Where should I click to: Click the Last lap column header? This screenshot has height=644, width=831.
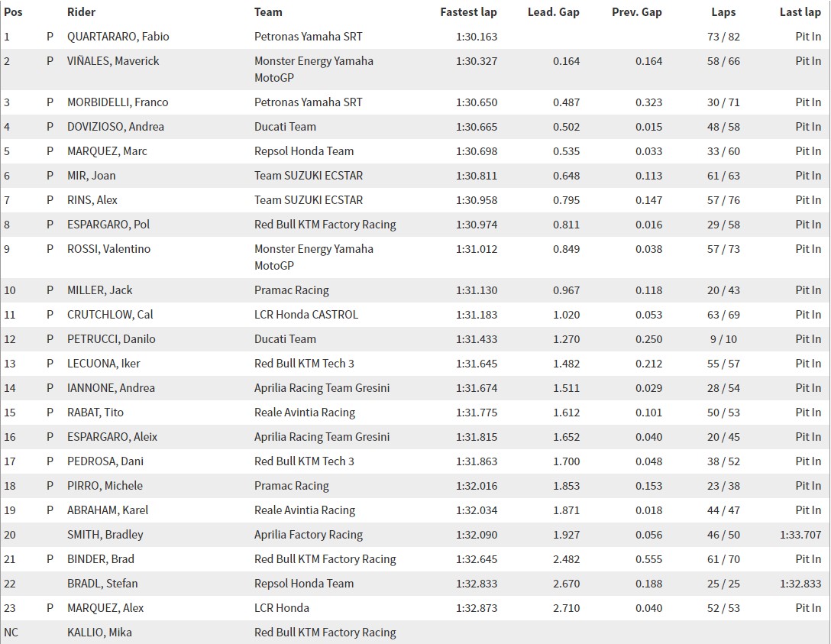pyautogui.click(x=800, y=11)
